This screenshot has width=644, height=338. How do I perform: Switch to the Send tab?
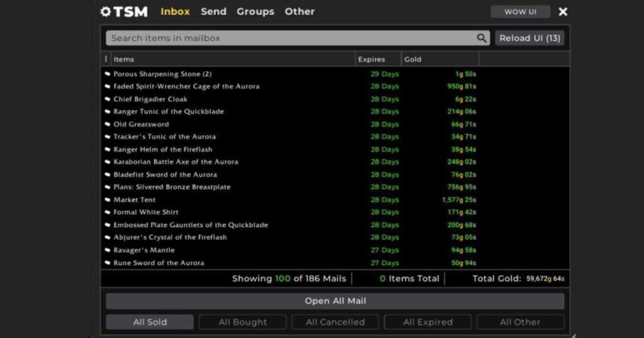[213, 11]
